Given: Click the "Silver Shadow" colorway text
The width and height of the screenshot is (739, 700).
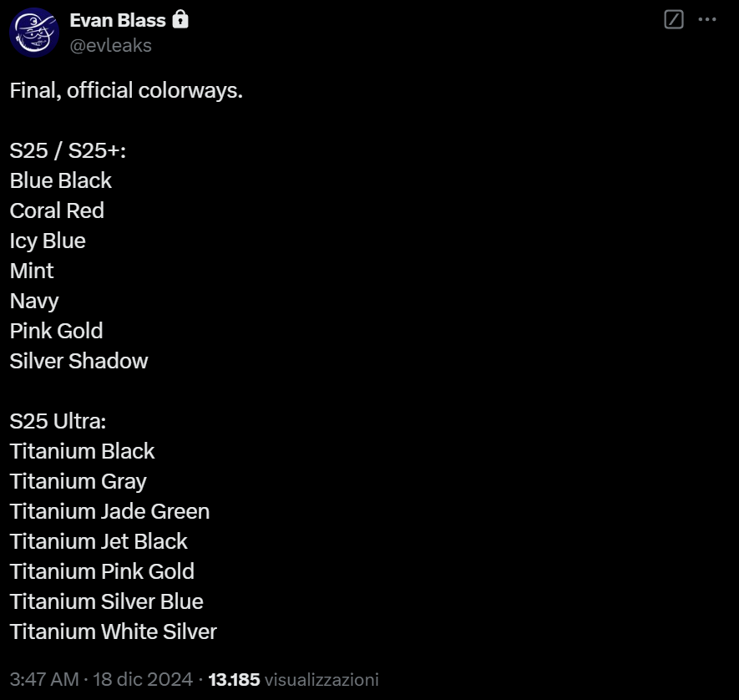Looking at the screenshot, I should click(78, 361).
